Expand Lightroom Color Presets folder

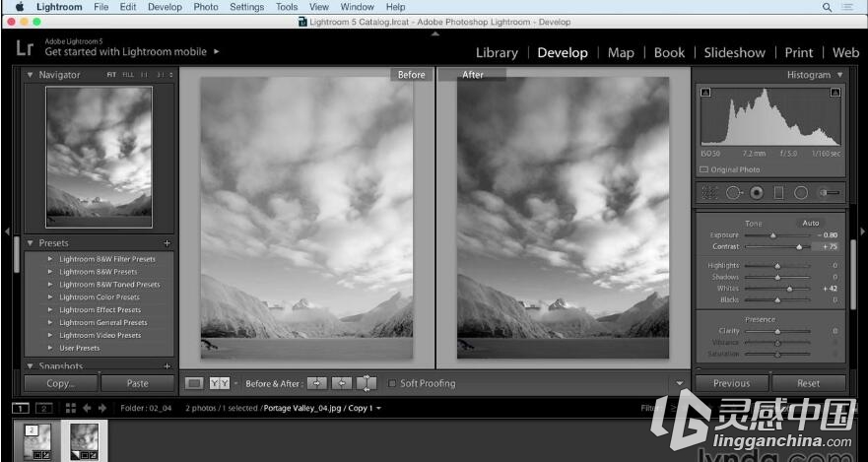[x=50, y=297]
